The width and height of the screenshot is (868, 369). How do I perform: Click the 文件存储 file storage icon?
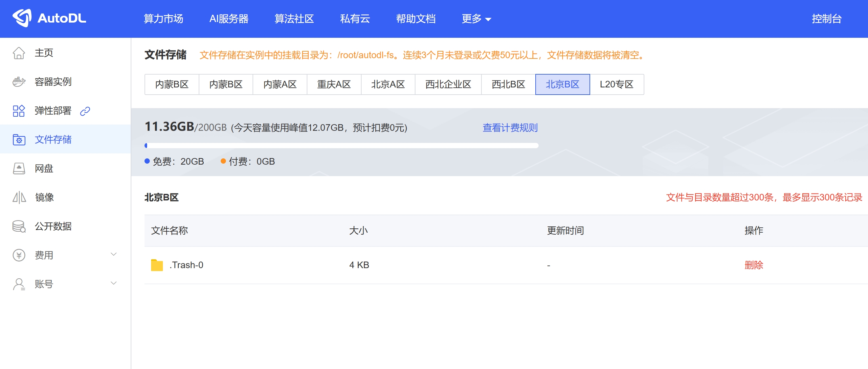[x=19, y=139]
